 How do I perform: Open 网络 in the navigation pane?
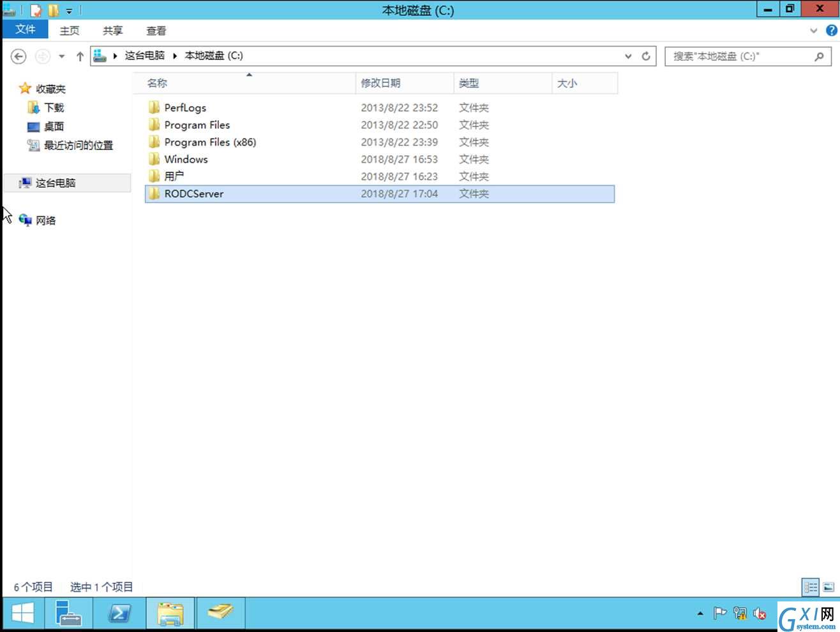coord(45,220)
